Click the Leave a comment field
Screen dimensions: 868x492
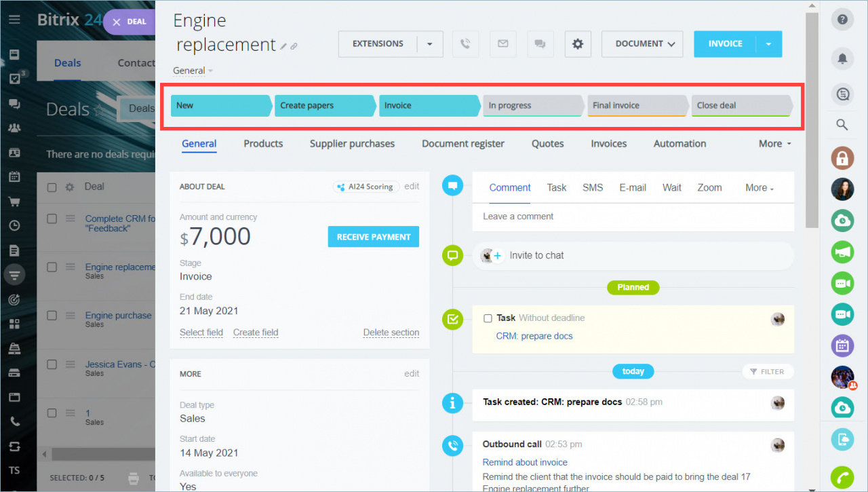(632, 216)
